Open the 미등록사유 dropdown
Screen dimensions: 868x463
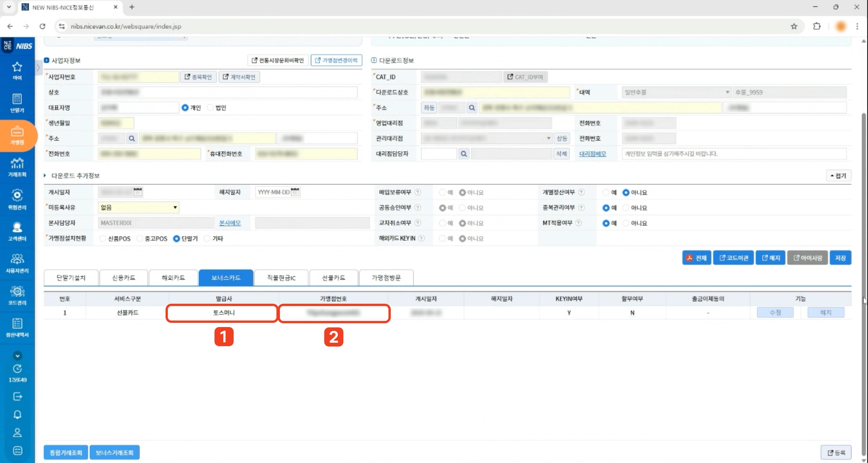click(x=139, y=208)
